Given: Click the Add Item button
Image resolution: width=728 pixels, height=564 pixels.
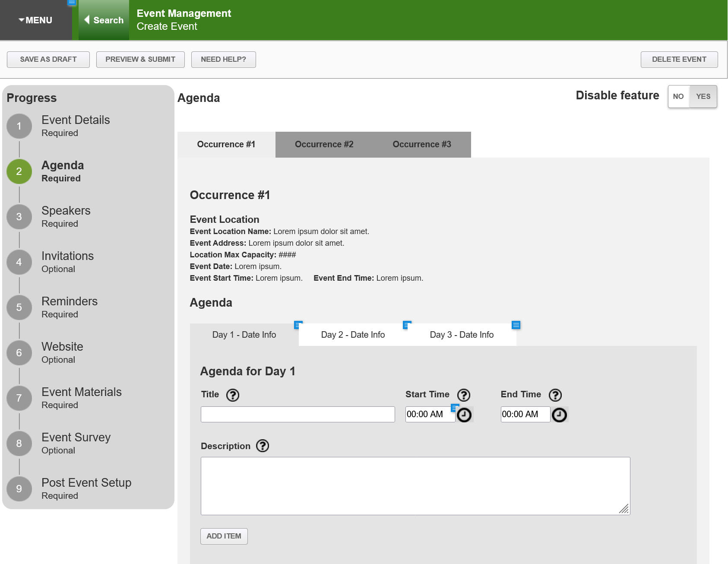Looking at the screenshot, I should [224, 536].
